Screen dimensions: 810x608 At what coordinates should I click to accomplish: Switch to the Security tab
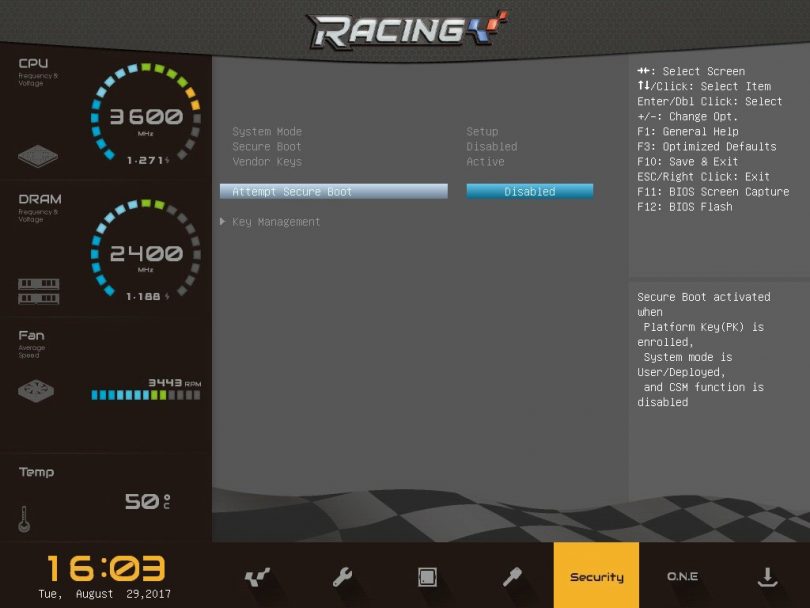pyautogui.click(x=596, y=577)
